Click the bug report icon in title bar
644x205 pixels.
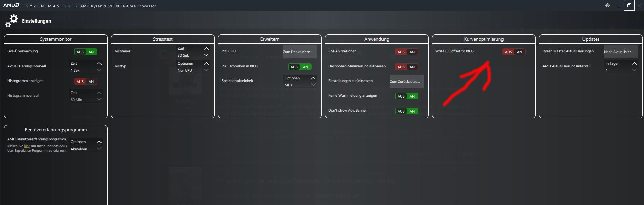click(608, 5)
